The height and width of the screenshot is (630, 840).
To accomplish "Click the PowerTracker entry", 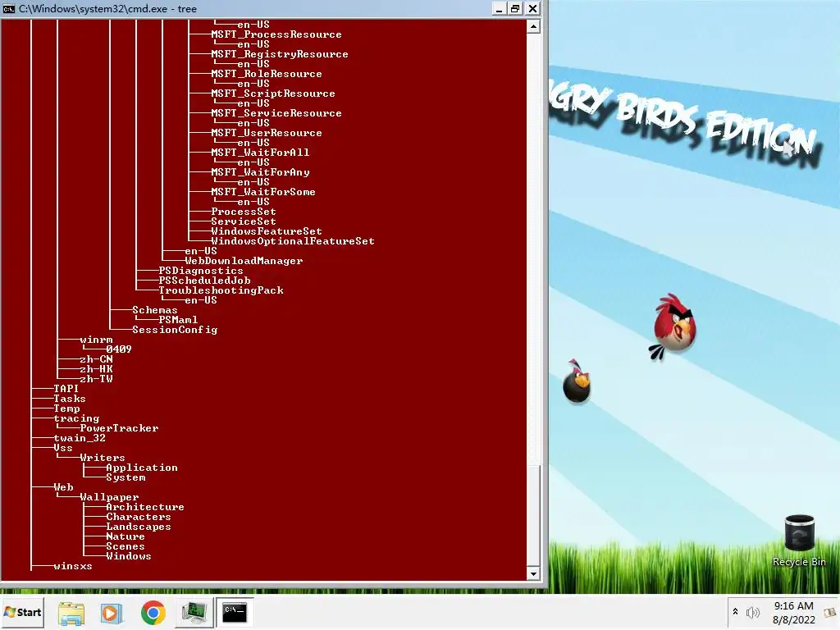I will click(x=119, y=428).
